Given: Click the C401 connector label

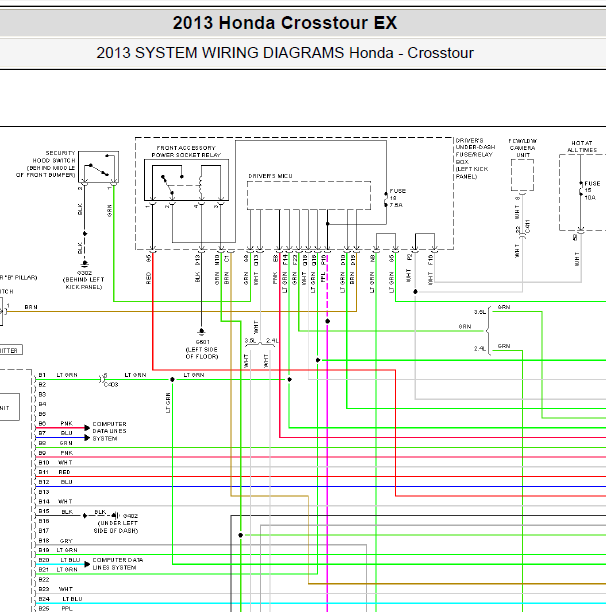Looking at the screenshot, I should pyautogui.click(x=528, y=226).
